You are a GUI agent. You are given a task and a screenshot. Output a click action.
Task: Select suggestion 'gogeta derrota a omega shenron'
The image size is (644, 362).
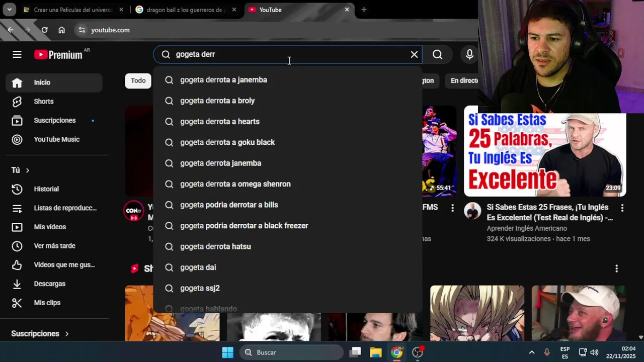[x=288, y=184]
